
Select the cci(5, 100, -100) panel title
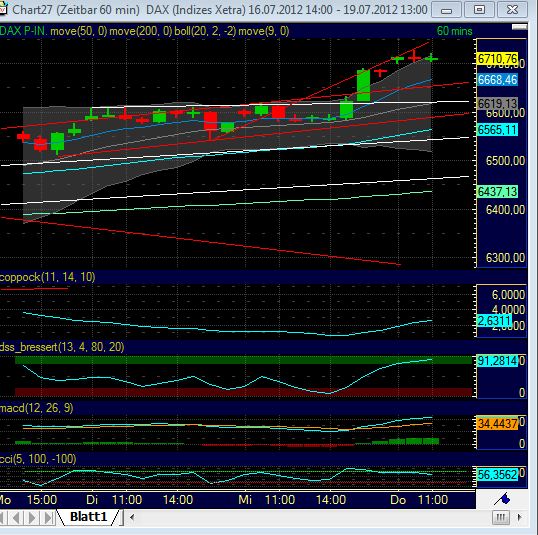click(38, 459)
